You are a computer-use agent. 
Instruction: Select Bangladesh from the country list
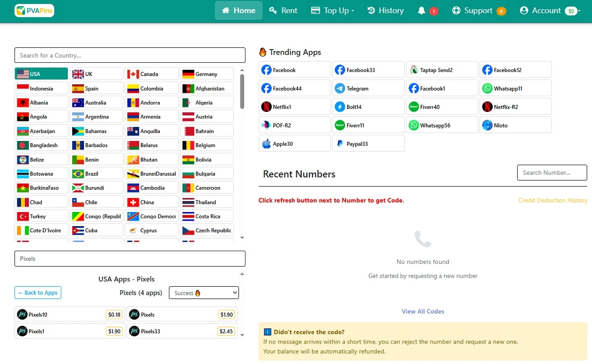click(41, 145)
